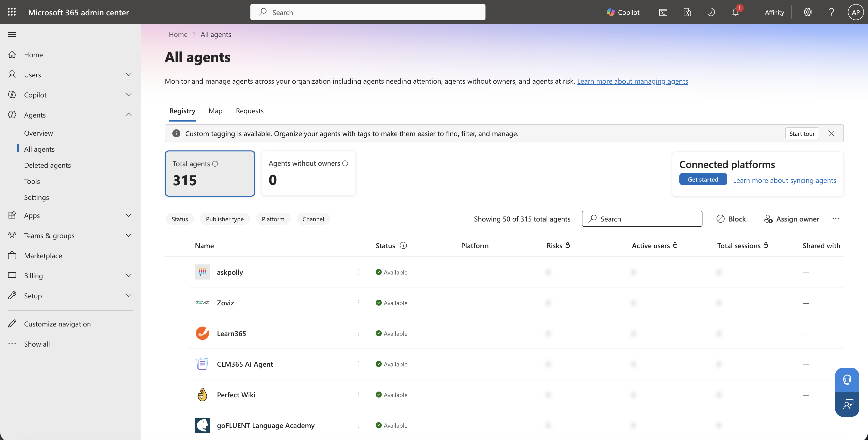Open the Channel filter dropdown

coord(313,219)
